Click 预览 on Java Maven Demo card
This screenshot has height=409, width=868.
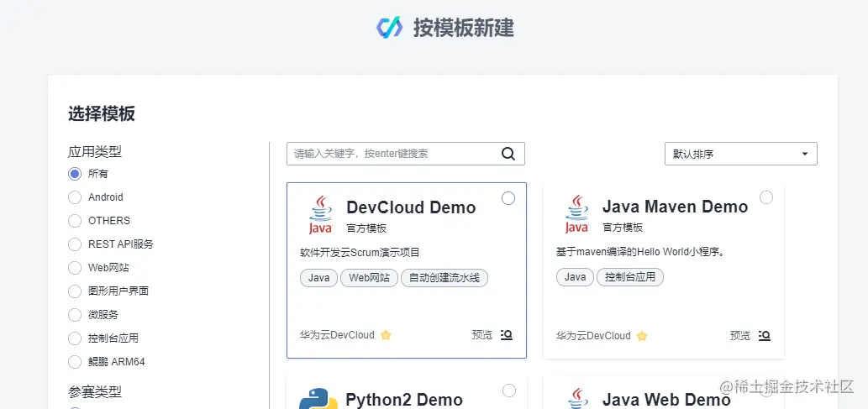(x=740, y=335)
